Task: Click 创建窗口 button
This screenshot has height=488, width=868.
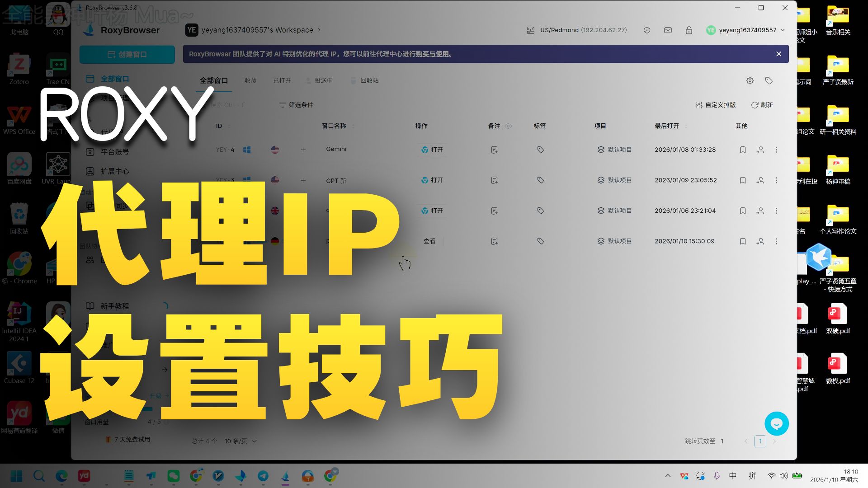Action: coord(127,54)
